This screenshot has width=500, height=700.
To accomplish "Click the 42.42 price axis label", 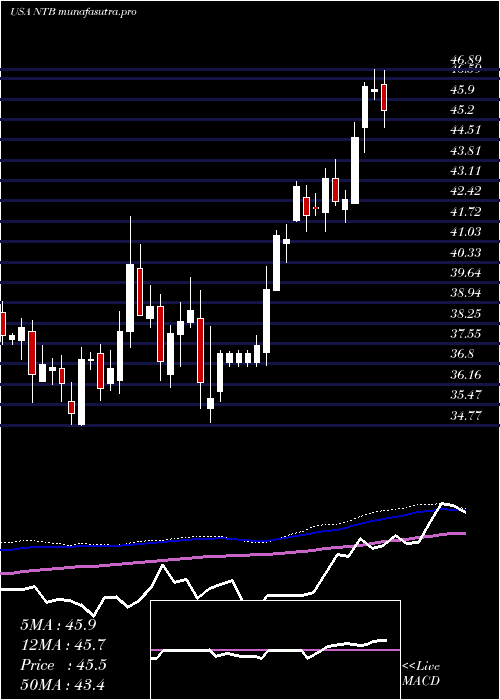I will [466, 192].
